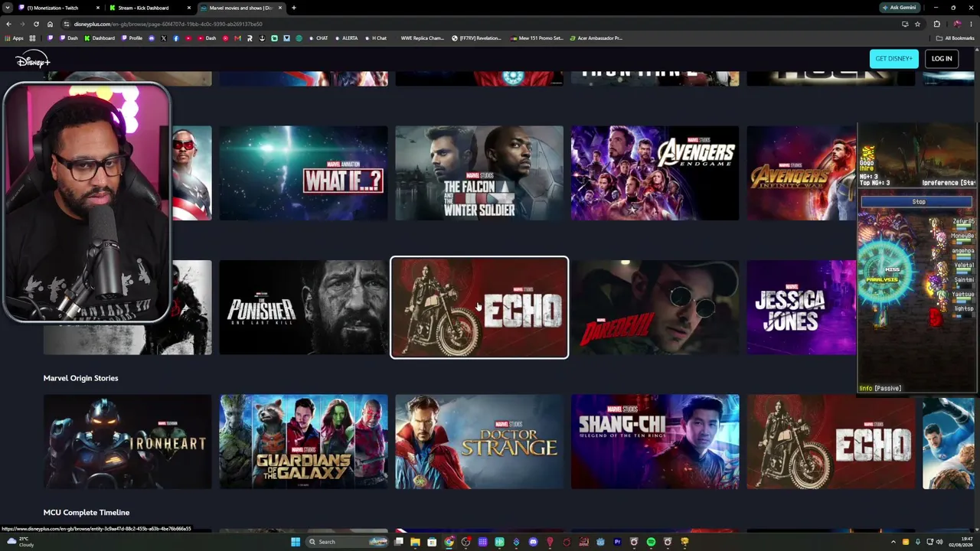Open the Disney+ logo home link
Image resolution: width=980 pixels, height=551 pixels.
32,60
